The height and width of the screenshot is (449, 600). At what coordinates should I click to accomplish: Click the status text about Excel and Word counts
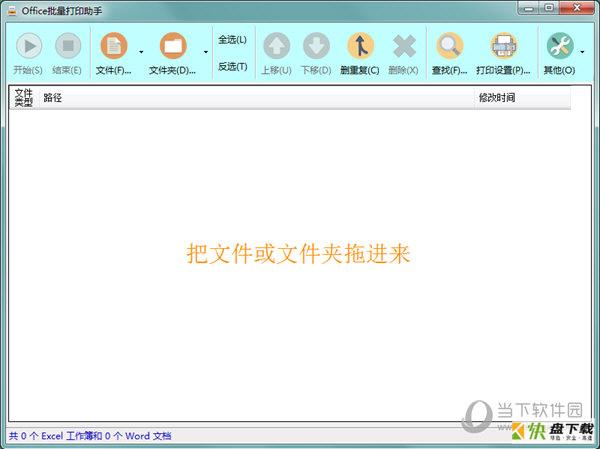click(x=90, y=436)
